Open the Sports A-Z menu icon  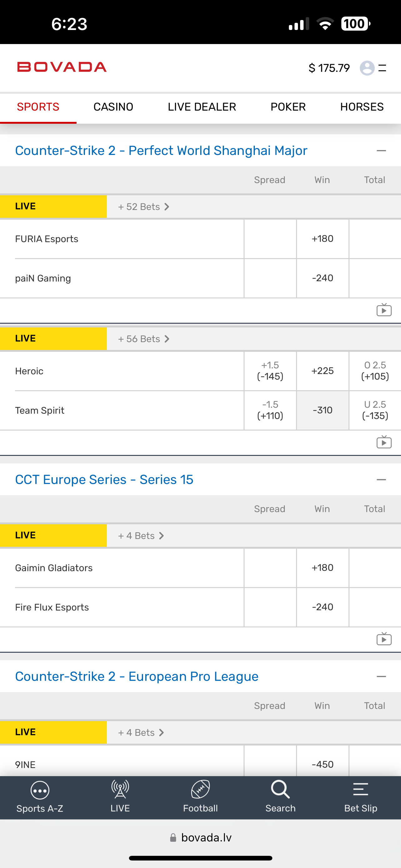tap(40, 790)
